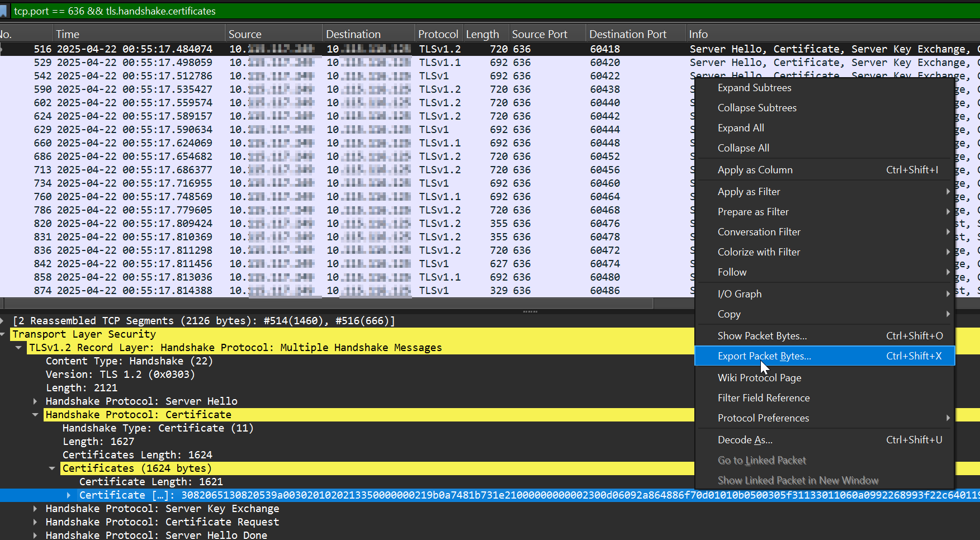Expand Handshake Protocol: Server Hello Done
980x540 pixels.
coord(35,535)
